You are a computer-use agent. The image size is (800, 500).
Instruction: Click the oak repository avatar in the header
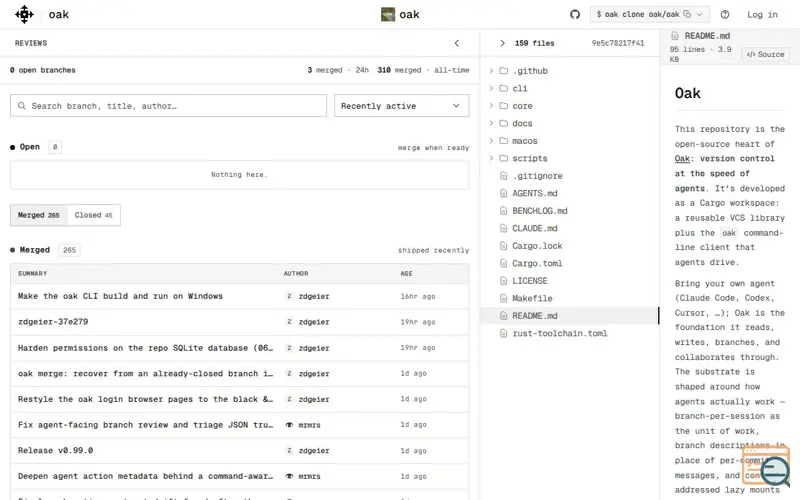pyautogui.click(x=388, y=14)
